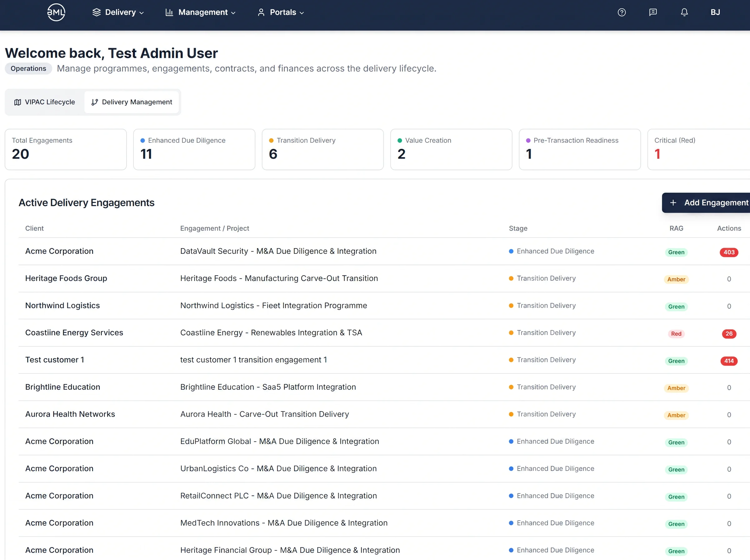This screenshot has width=750, height=560.
Task: Expand the Management dropdown chevron
Action: coord(233,13)
